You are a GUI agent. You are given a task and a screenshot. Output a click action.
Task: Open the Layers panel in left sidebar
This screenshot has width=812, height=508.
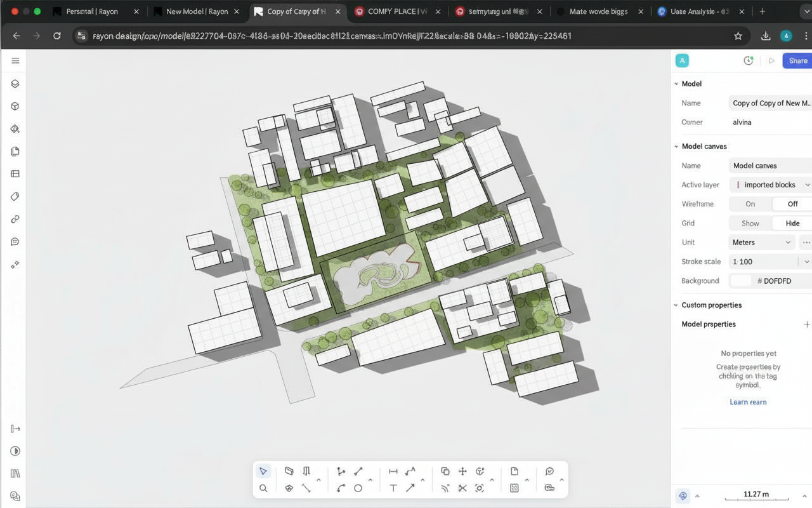(x=15, y=84)
